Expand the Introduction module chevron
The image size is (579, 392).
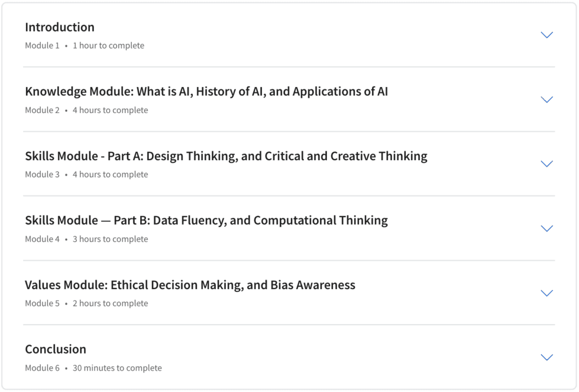pyautogui.click(x=546, y=35)
